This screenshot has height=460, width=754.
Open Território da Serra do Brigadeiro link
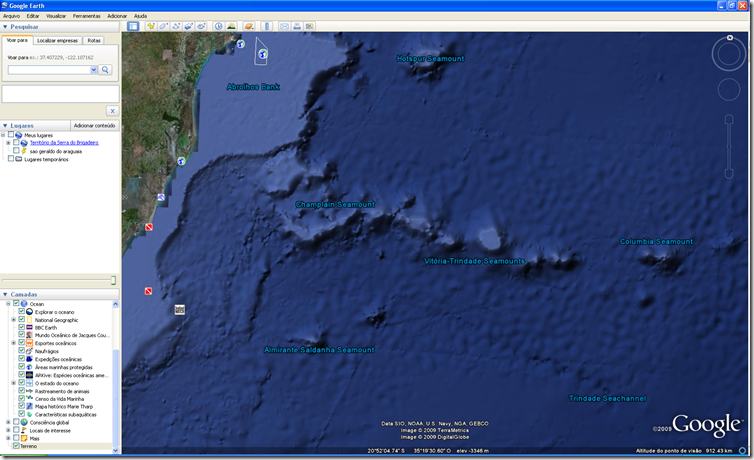pyautogui.click(x=64, y=143)
